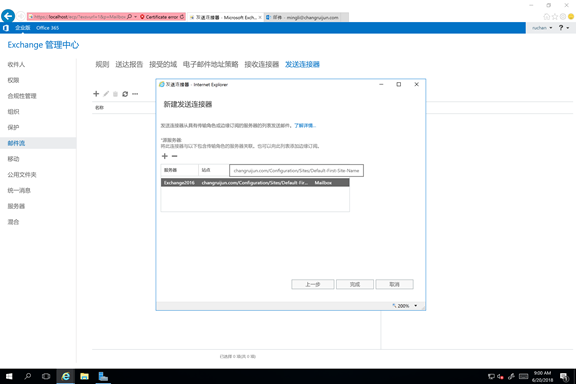The width and height of the screenshot is (576, 384).
Task: Switch to the 规则 tab
Action: [x=102, y=65]
